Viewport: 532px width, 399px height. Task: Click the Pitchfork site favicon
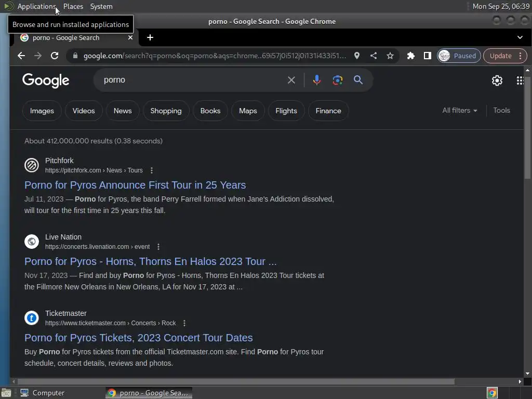32,165
